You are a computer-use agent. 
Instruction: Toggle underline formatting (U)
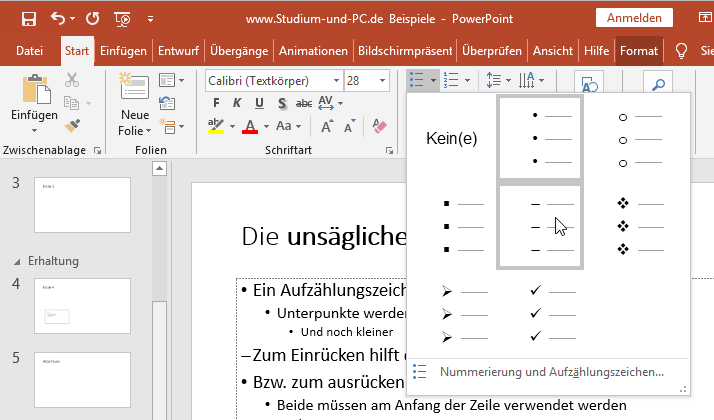[259, 103]
